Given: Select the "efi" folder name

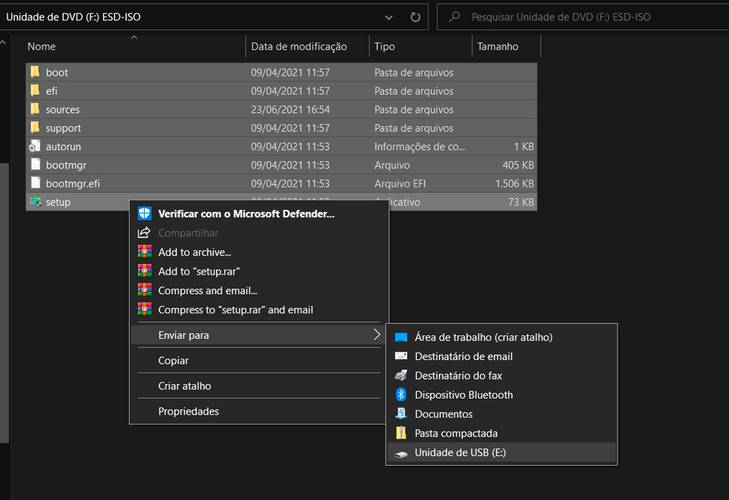Looking at the screenshot, I should click(x=52, y=91).
